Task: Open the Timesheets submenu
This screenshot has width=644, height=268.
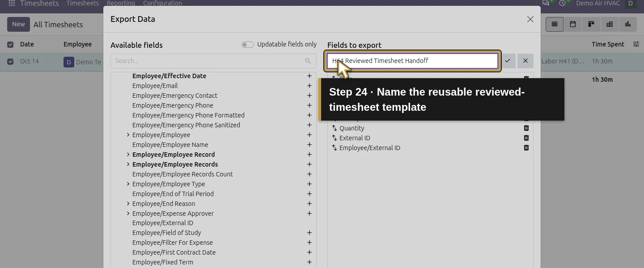Action: (83, 3)
